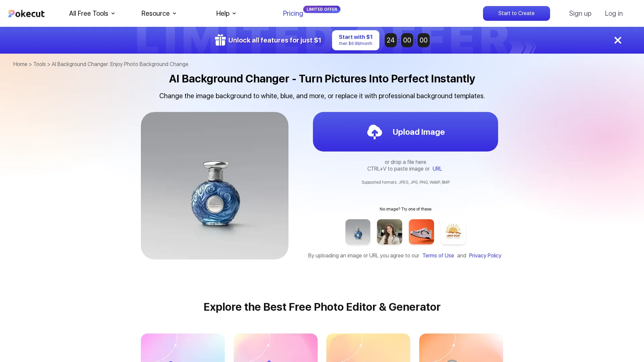The width and height of the screenshot is (644, 362).
Task: Open the Log in link
Action: [613, 13]
